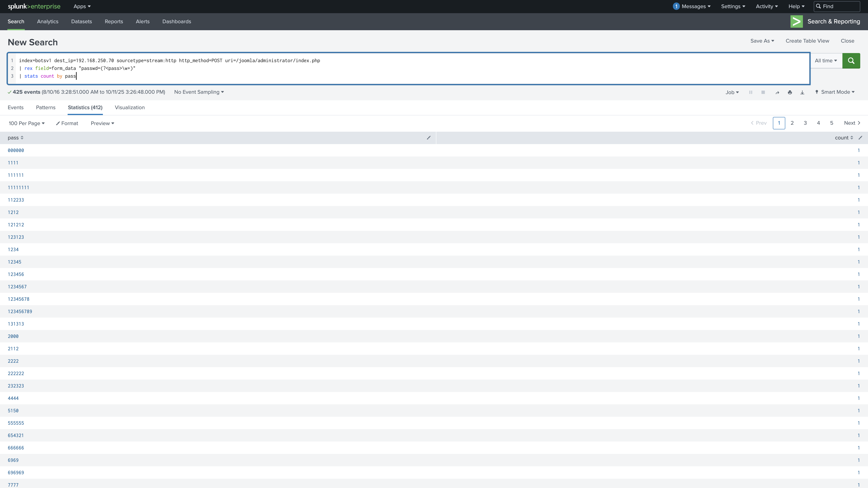The image size is (868, 488).
Task: Go to results page 3
Action: [x=805, y=123]
